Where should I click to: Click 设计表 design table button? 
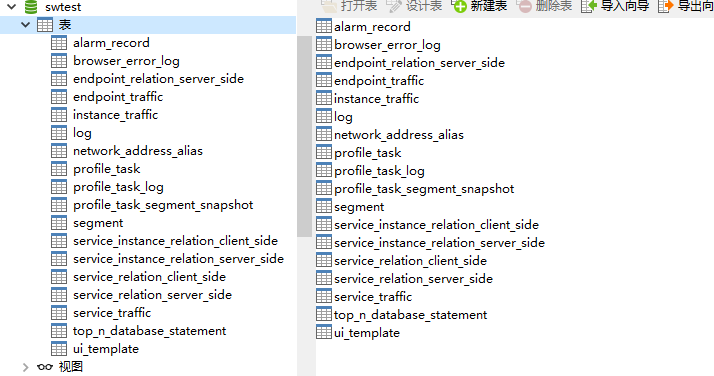coord(414,6)
